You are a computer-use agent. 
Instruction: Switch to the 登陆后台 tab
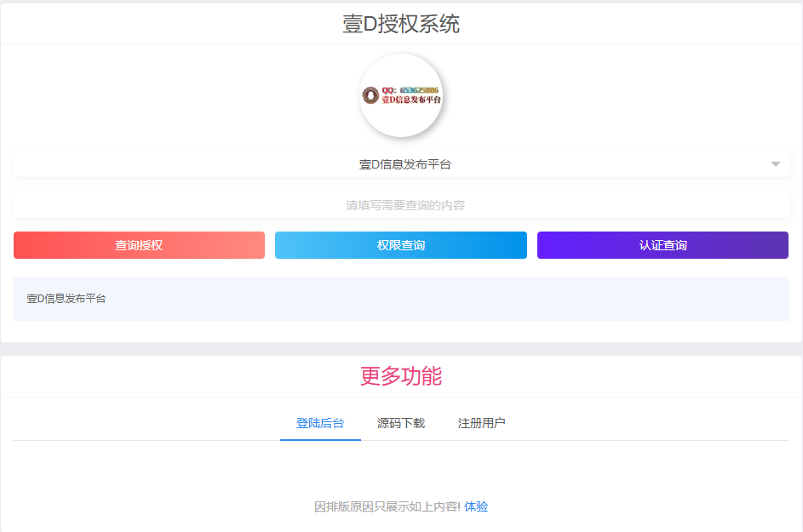click(x=320, y=422)
